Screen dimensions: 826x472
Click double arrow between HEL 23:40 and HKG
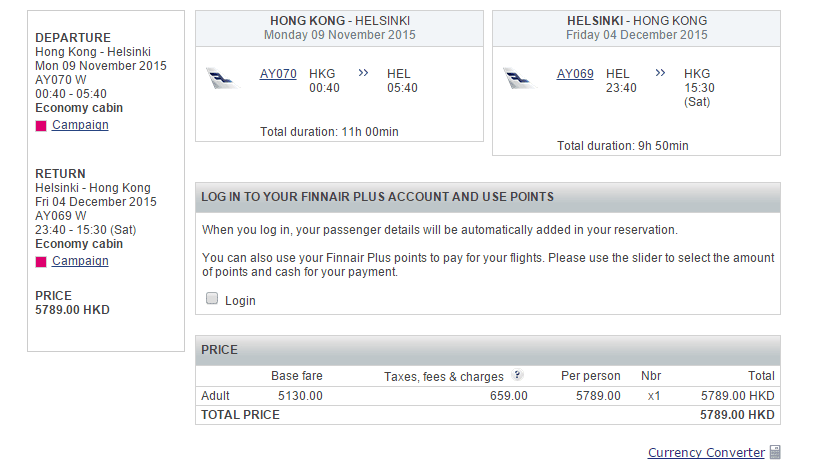click(x=660, y=73)
